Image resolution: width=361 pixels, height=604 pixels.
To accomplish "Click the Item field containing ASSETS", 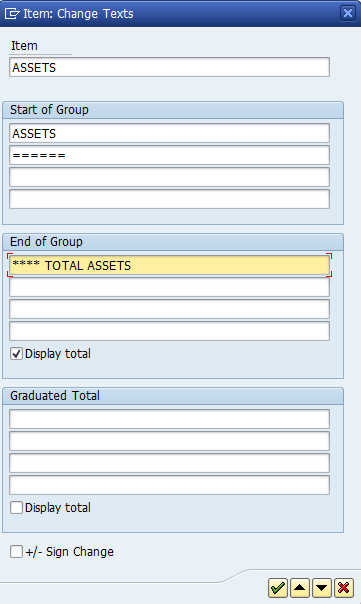I will pyautogui.click(x=170, y=67).
